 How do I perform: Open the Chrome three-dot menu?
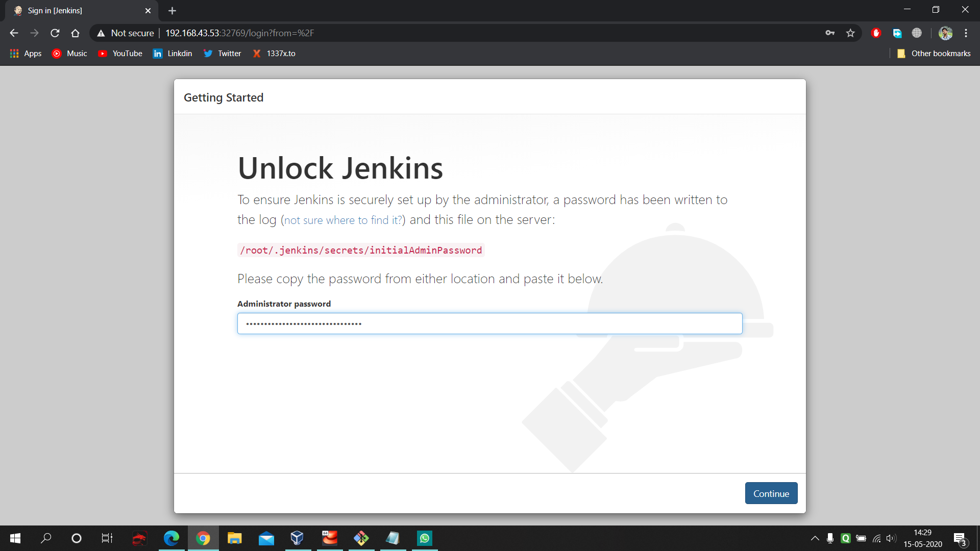pyautogui.click(x=966, y=33)
